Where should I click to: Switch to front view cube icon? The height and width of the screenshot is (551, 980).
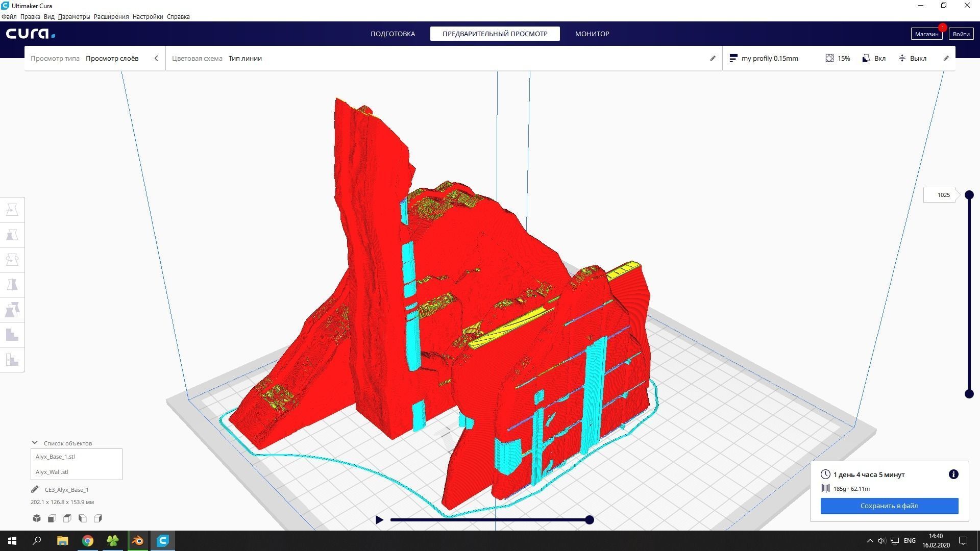pyautogui.click(x=52, y=518)
